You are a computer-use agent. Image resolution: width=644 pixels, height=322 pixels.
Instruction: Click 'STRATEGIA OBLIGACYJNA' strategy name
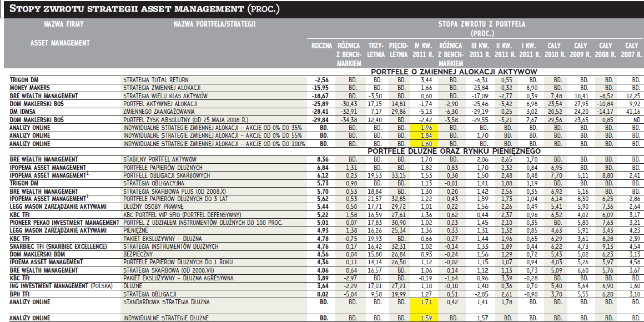[154, 183]
